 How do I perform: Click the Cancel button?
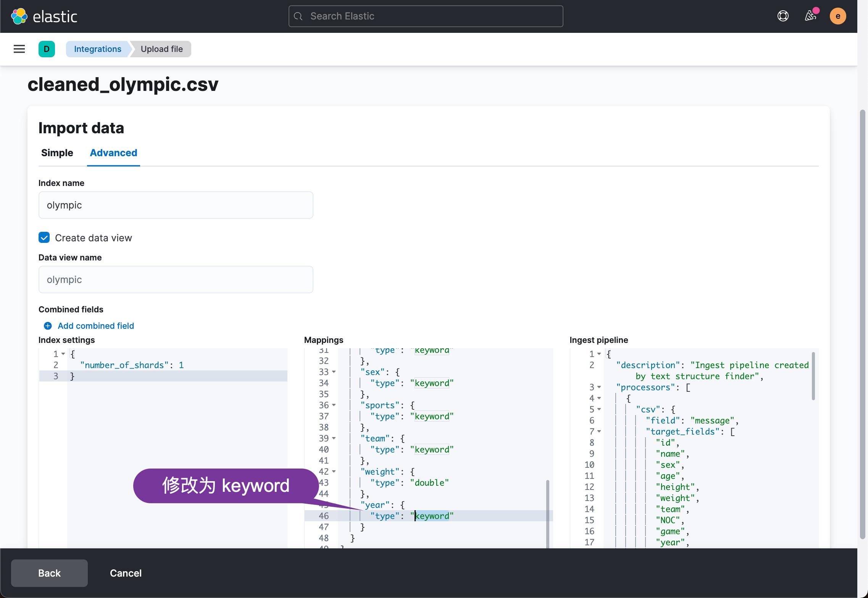(x=126, y=573)
